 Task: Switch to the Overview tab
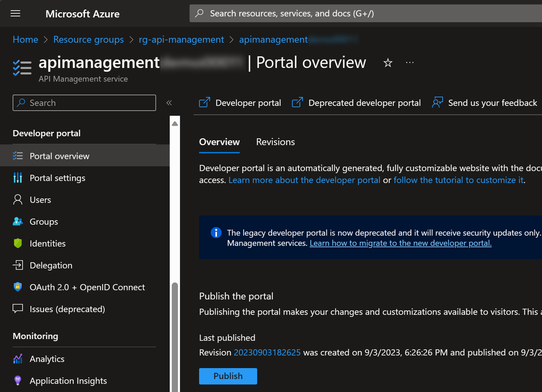coord(219,142)
